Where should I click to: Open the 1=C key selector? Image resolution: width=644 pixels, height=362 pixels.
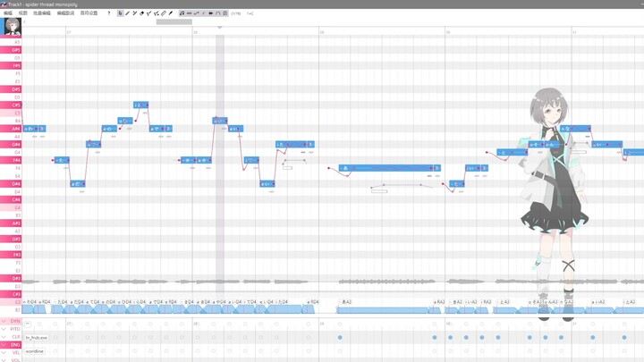click(250, 13)
